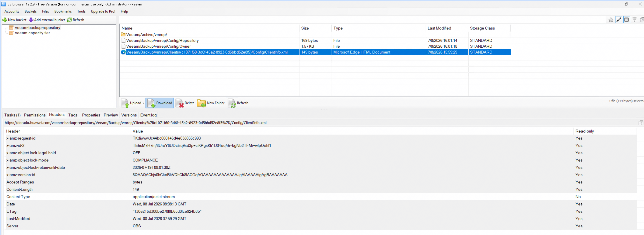Click the bookmark star icon
The width and height of the screenshot is (644, 235).
click(611, 20)
